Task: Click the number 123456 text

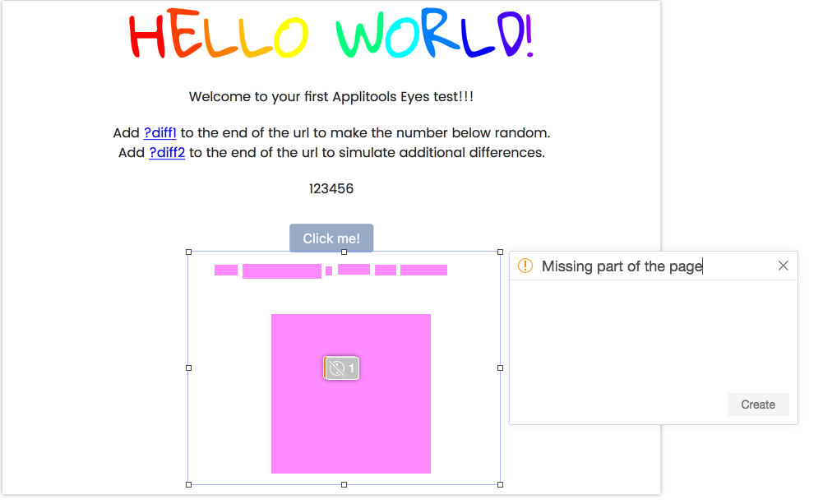Action: 331,188
